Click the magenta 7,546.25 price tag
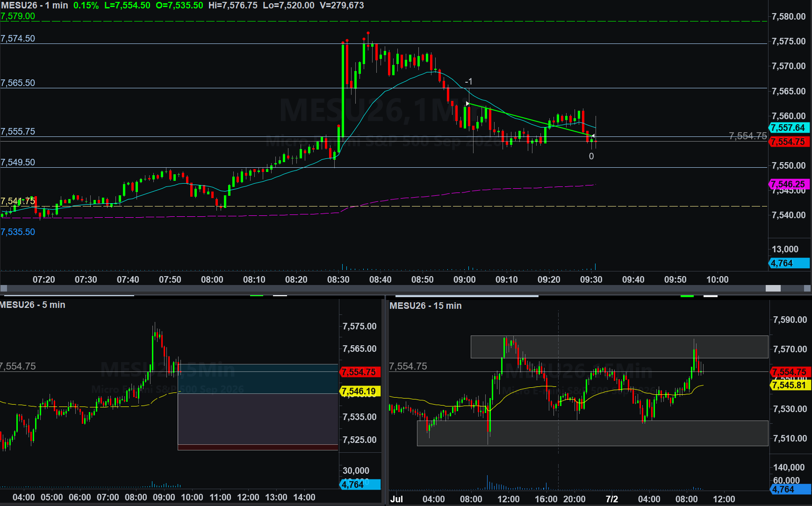This screenshot has height=506, width=812. pyautogui.click(x=789, y=184)
